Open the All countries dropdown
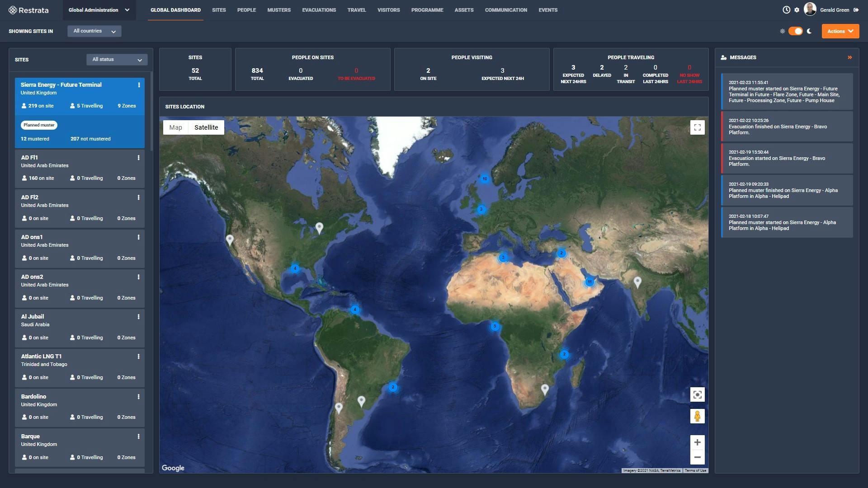 point(94,31)
